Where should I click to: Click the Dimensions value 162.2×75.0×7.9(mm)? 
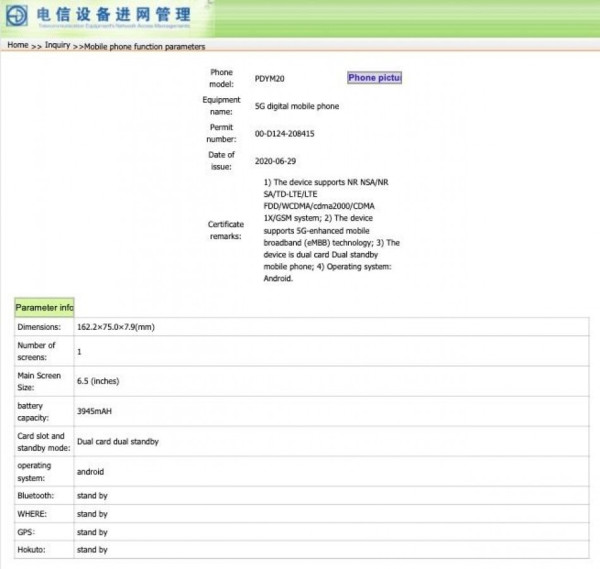pyautogui.click(x=116, y=327)
